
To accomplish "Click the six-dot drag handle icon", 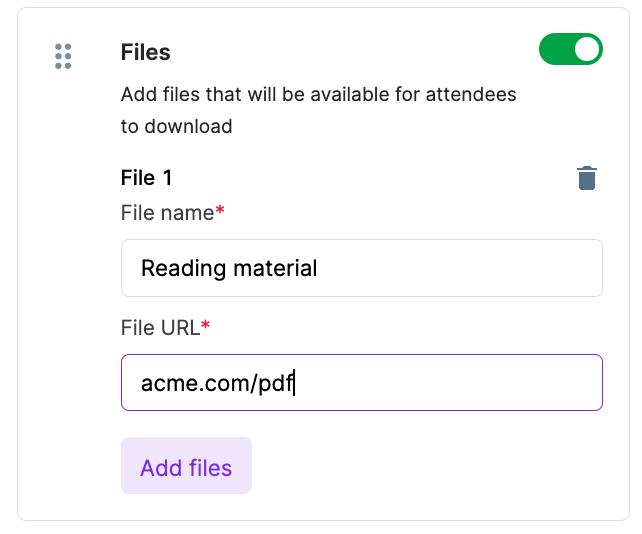I will point(63,56).
